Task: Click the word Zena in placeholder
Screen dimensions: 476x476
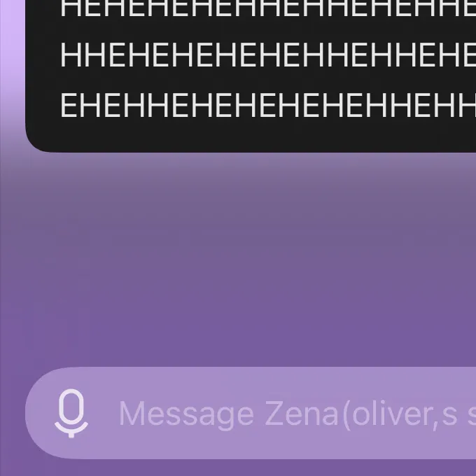Action: click(x=302, y=414)
